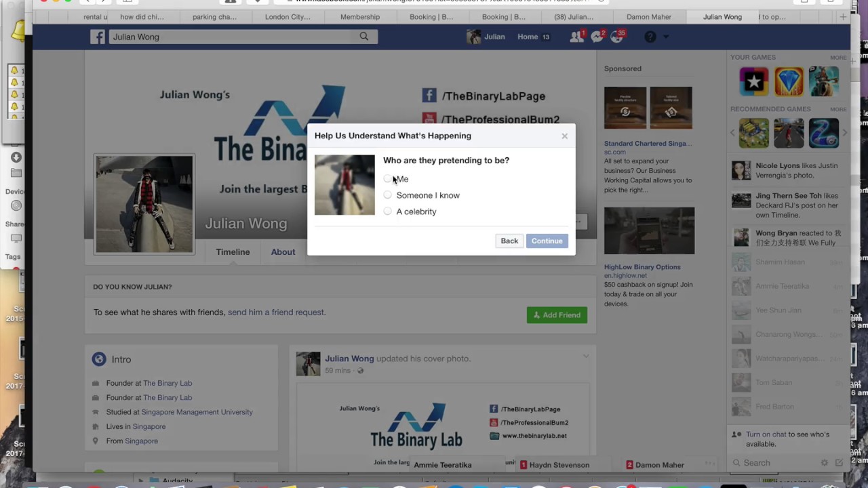Select the 'Me' radio option
The width and height of the screenshot is (868, 488).
click(x=387, y=179)
